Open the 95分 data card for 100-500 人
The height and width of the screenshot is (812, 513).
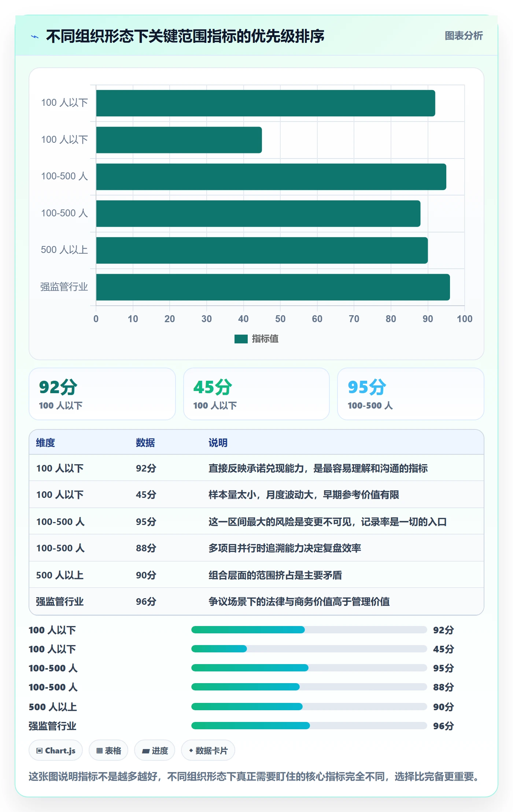(x=411, y=394)
